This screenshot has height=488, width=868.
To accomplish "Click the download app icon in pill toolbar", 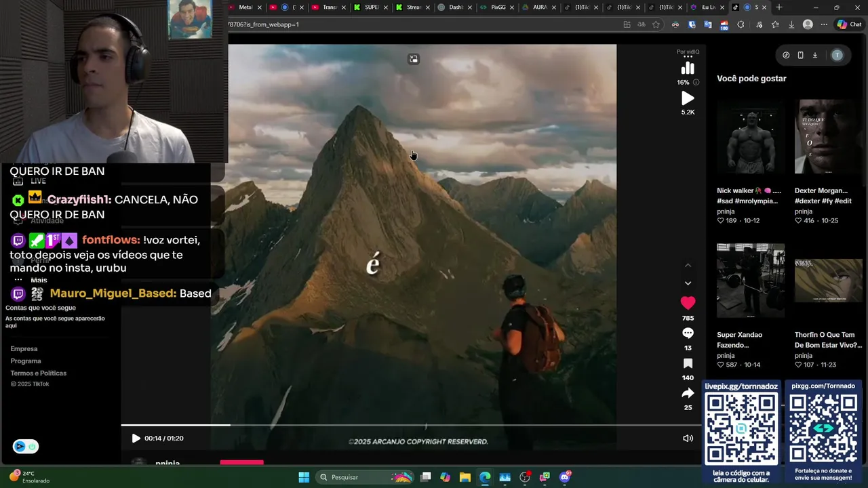I will tap(814, 56).
